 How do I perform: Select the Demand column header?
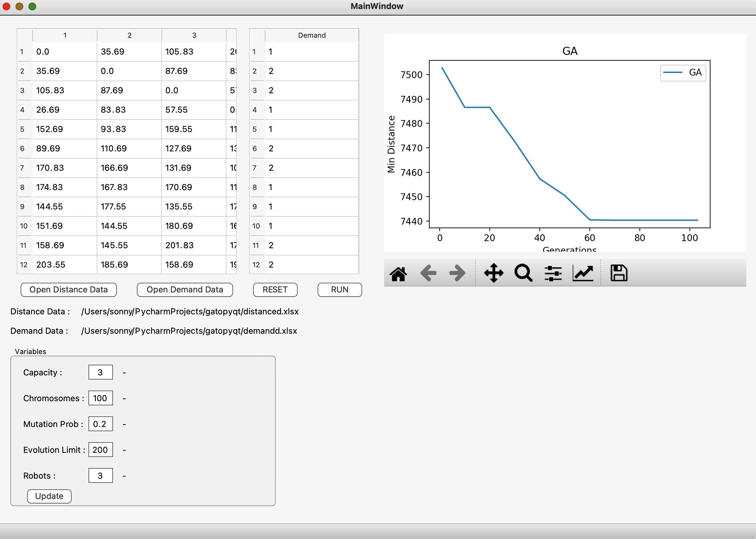click(311, 35)
